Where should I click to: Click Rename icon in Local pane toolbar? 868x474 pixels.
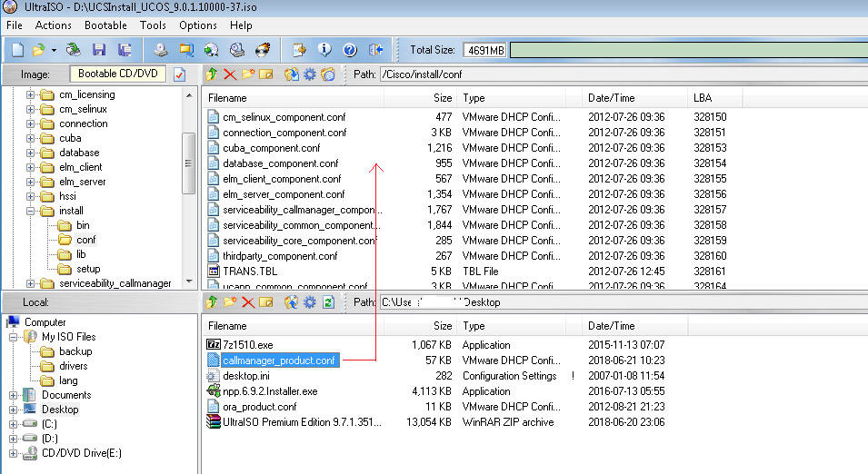pyautogui.click(x=266, y=302)
